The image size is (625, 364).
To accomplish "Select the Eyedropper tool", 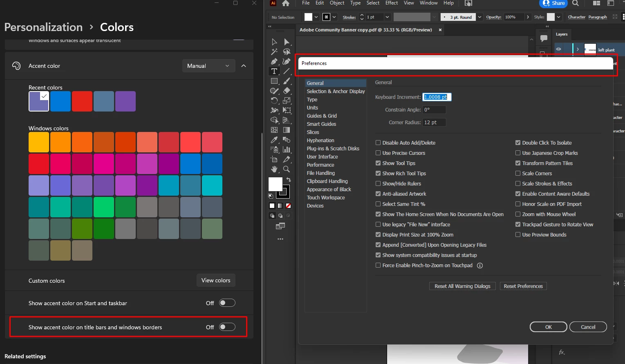I will [x=274, y=140].
